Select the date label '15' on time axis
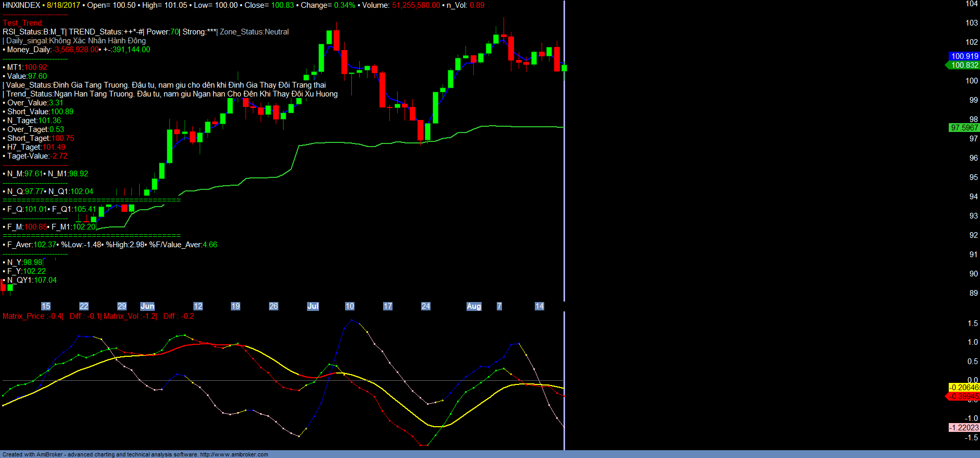980x458 pixels. point(46,306)
